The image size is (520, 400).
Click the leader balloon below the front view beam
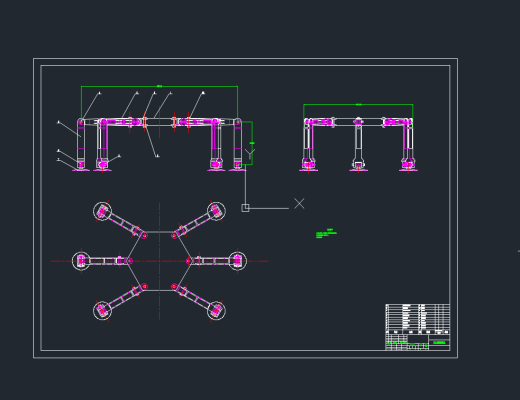tap(157, 156)
